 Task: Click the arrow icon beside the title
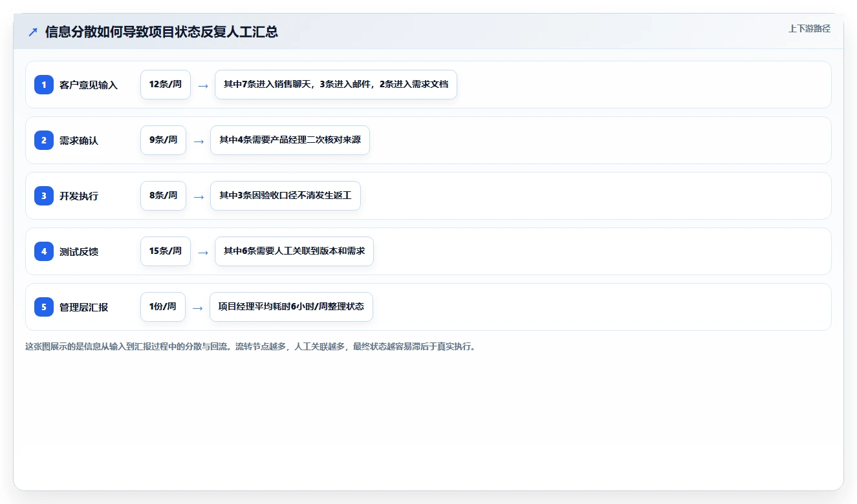click(x=33, y=32)
